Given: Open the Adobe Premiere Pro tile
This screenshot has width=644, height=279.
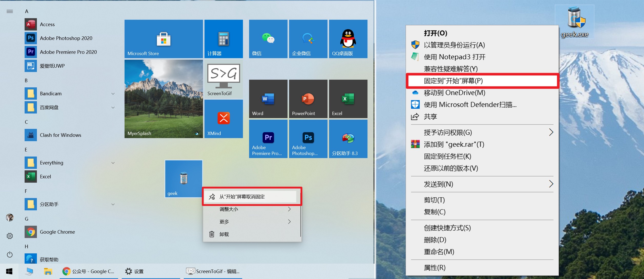Looking at the screenshot, I should click(268, 139).
